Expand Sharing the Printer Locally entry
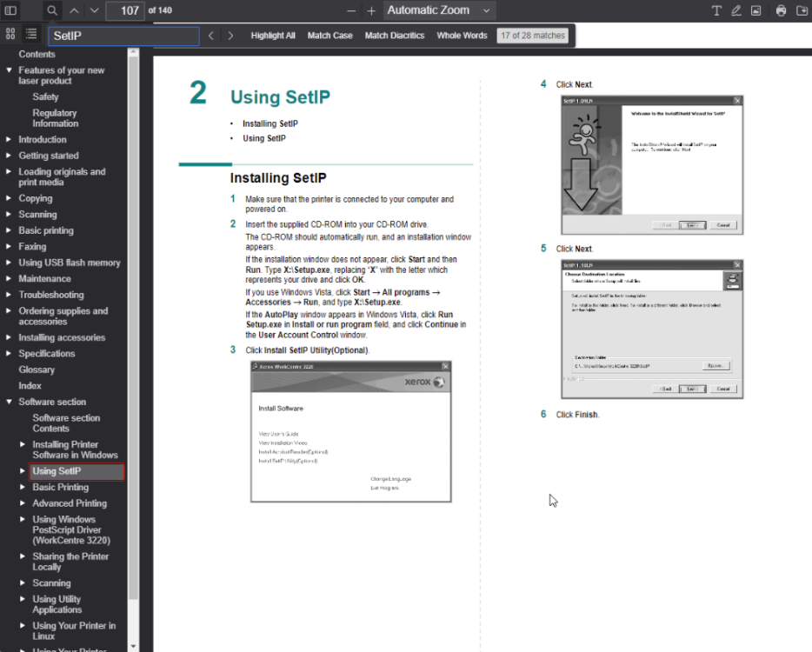Screen dimensions: 812x652 click(23, 556)
